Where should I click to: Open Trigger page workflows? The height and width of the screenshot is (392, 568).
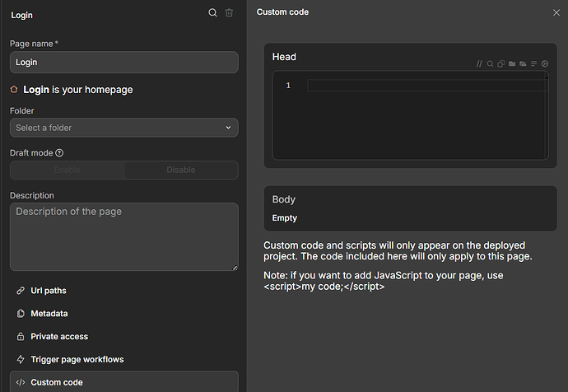point(77,360)
